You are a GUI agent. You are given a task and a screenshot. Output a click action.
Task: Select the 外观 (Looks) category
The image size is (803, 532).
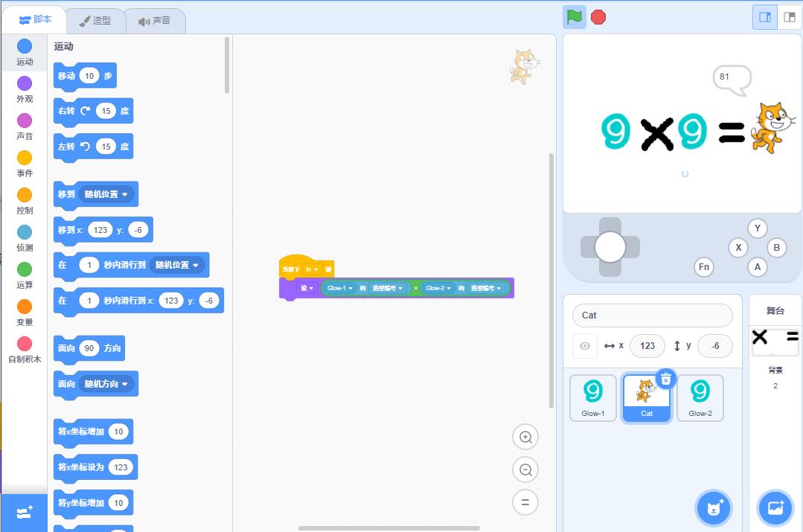(x=25, y=89)
